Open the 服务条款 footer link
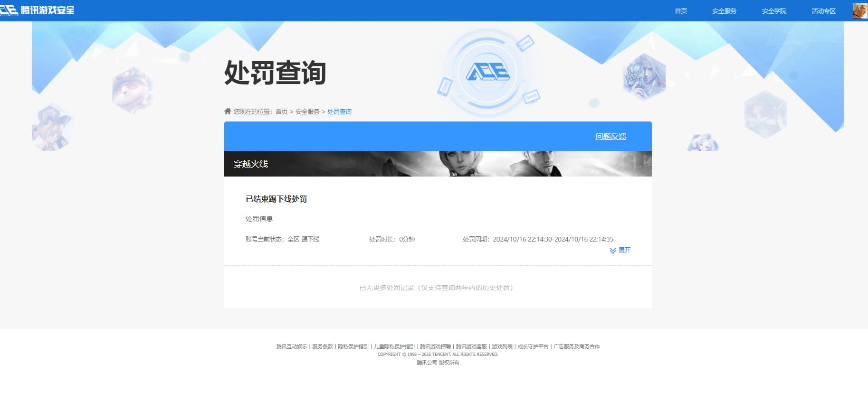This screenshot has height=401, width=868. point(323,346)
